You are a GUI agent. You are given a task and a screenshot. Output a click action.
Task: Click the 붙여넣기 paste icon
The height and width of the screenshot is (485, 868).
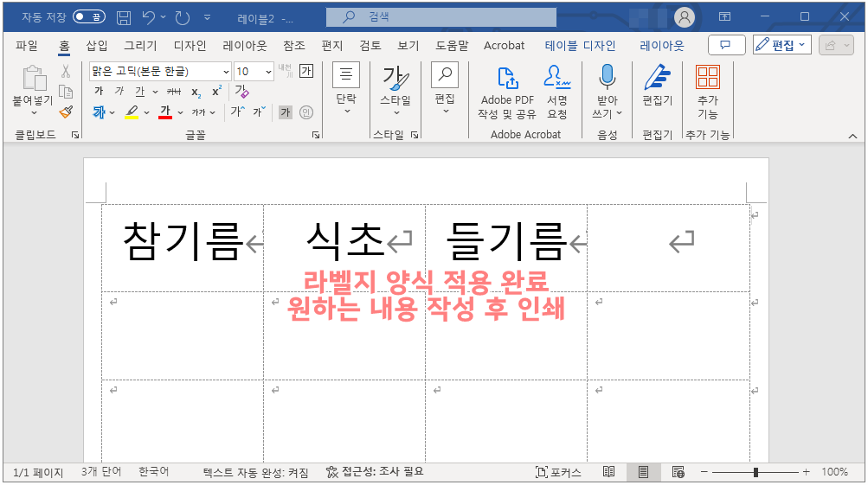coord(33,78)
